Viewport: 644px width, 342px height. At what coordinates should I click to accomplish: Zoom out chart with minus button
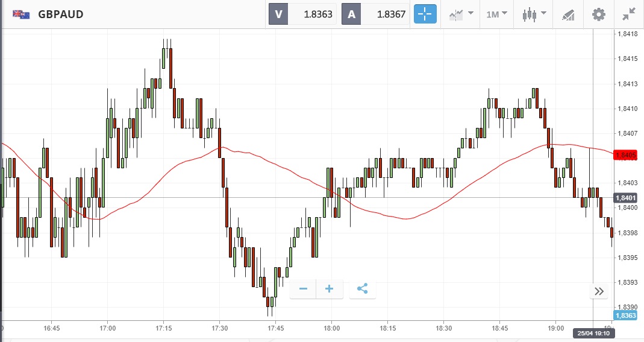303,289
